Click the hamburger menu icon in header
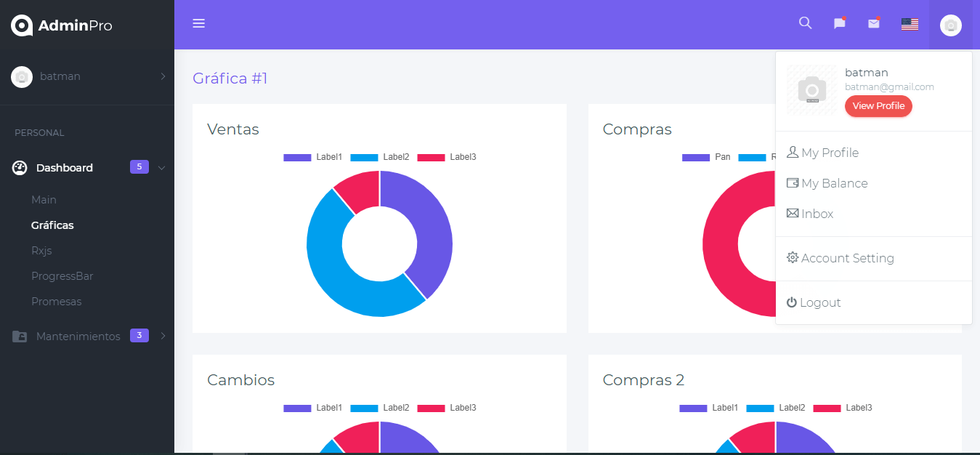The image size is (980, 455). click(x=198, y=24)
